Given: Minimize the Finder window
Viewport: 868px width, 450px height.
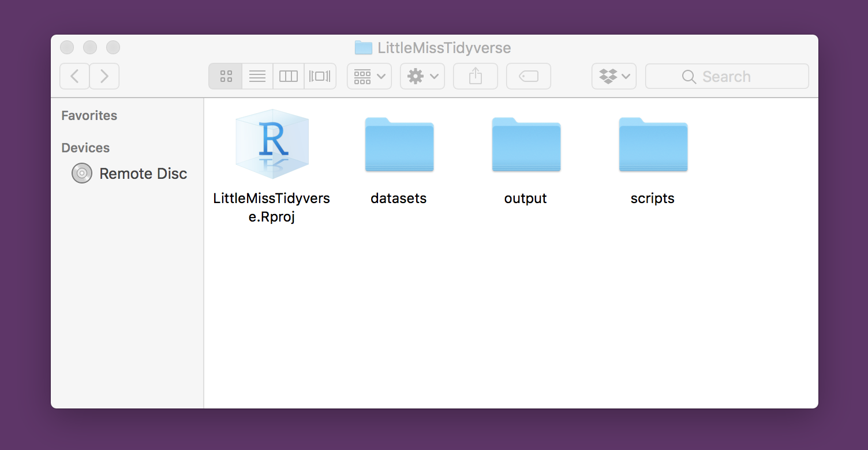Looking at the screenshot, I should pyautogui.click(x=90, y=47).
